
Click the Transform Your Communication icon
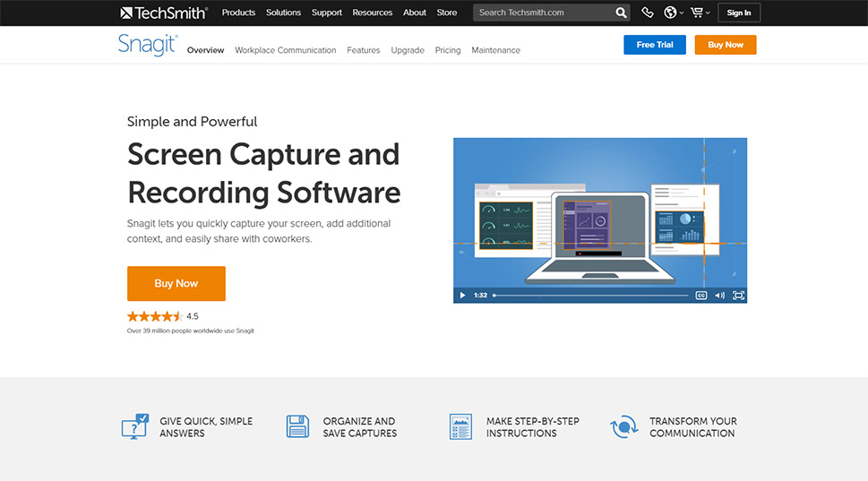624,426
